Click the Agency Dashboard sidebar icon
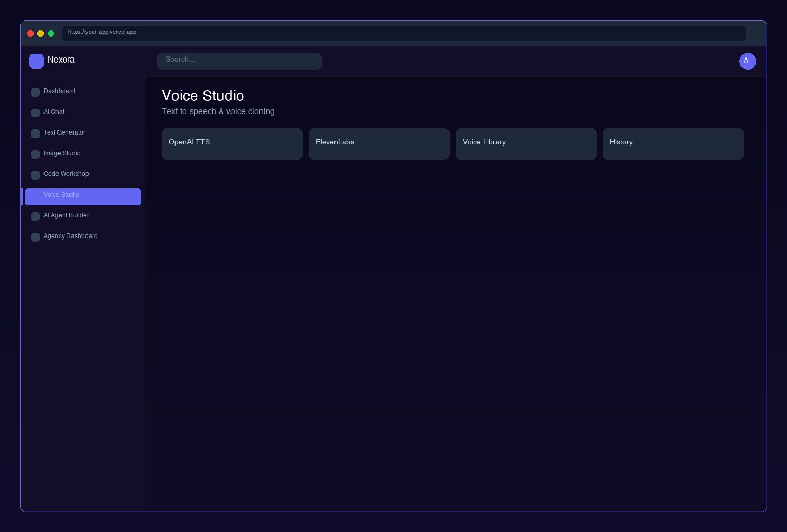The image size is (787, 532). pyautogui.click(x=35, y=237)
